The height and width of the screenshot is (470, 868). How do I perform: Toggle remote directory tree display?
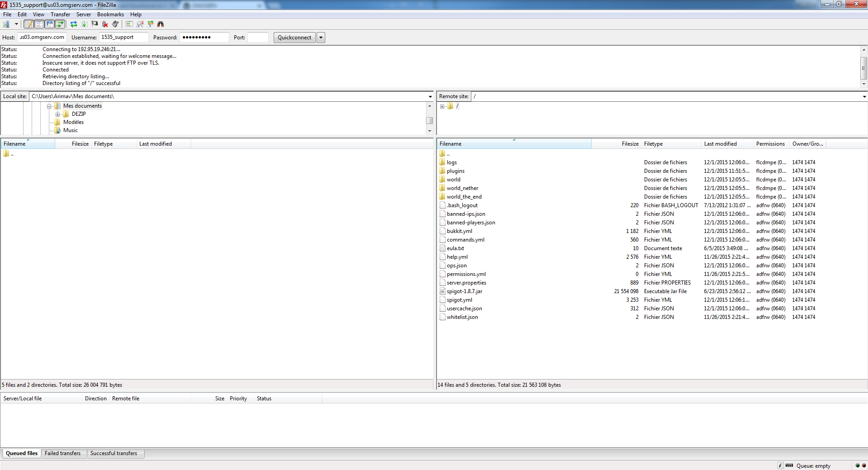[x=49, y=24]
